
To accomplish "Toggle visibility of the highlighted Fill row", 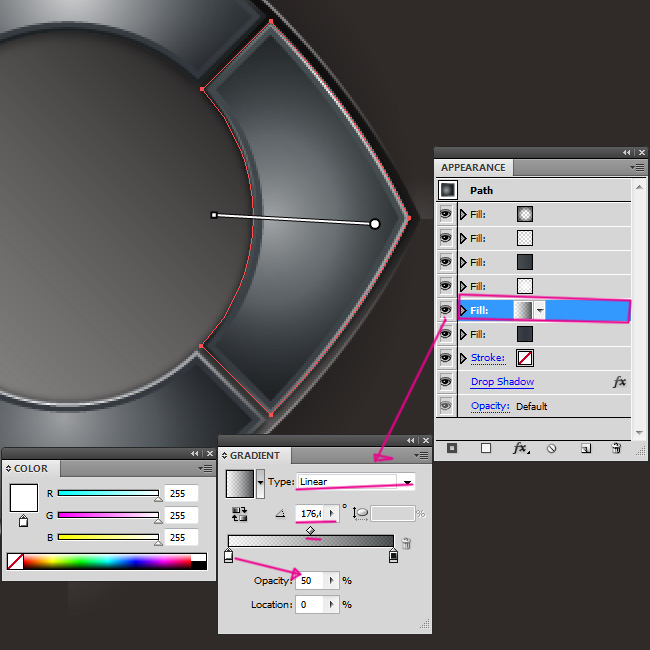I will 446,310.
